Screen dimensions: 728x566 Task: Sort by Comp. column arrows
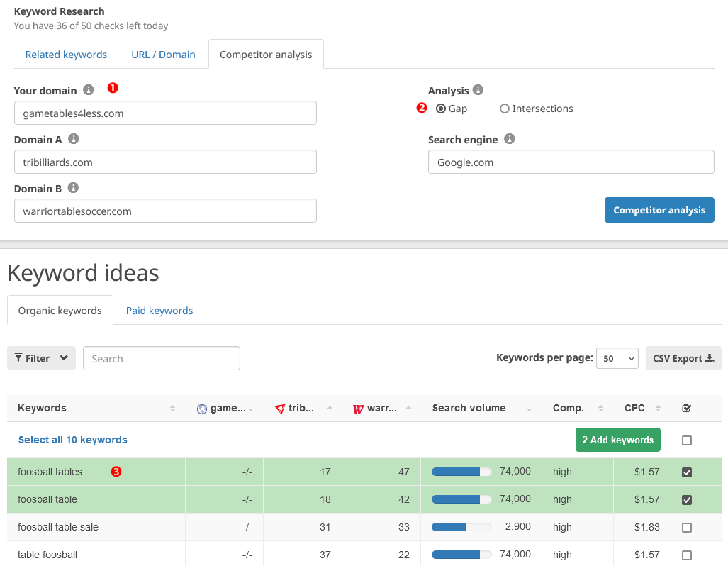point(601,408)
